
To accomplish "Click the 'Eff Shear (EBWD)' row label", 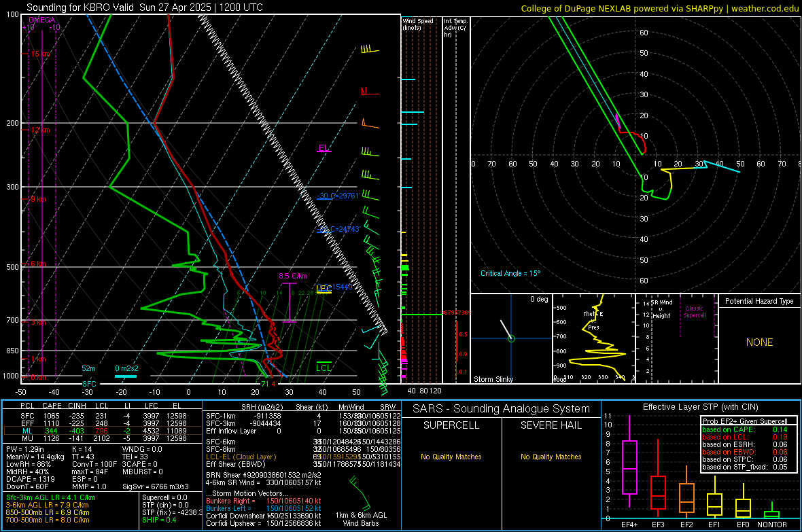I will (235, 464).
